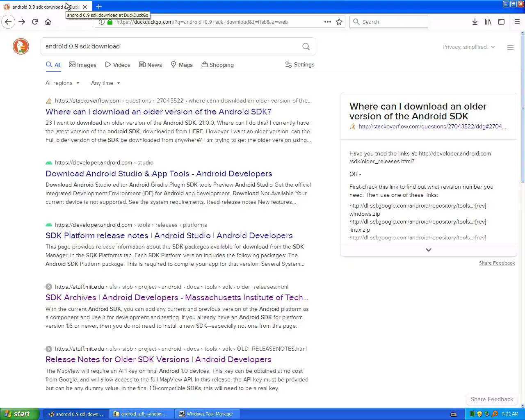The width and height of the screenshot is (525, 420).
Task: Select the Firefox taskbar button
Action: 76,414
